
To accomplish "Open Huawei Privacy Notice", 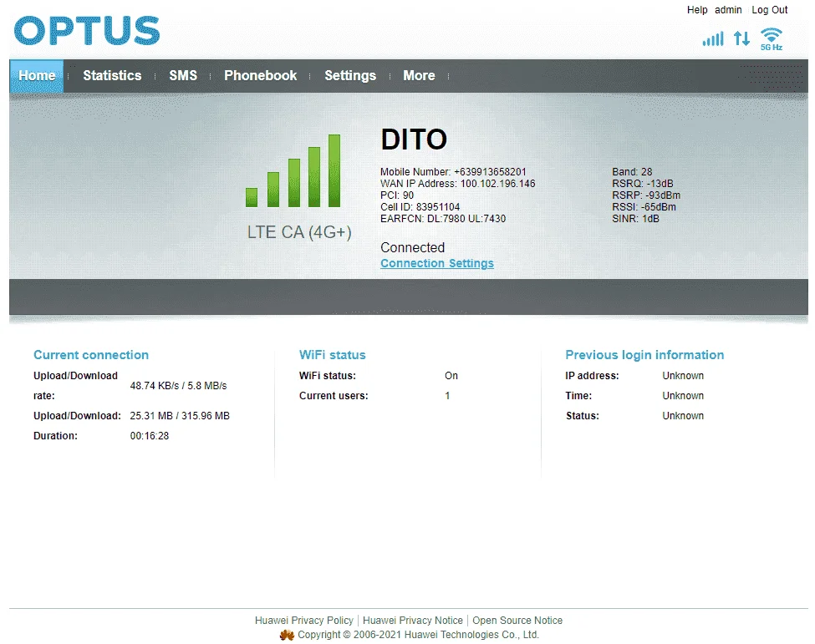I will pyautogui.click(x=413, y=621).
